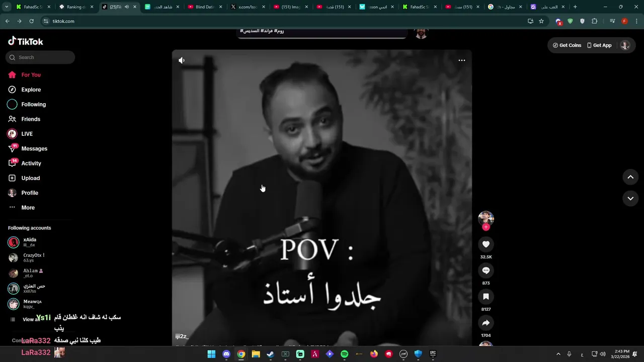Click the system tray microphone icon
The width and height of the screenshot is (644, 362).
pyautogui.click(x=569, y=354)
